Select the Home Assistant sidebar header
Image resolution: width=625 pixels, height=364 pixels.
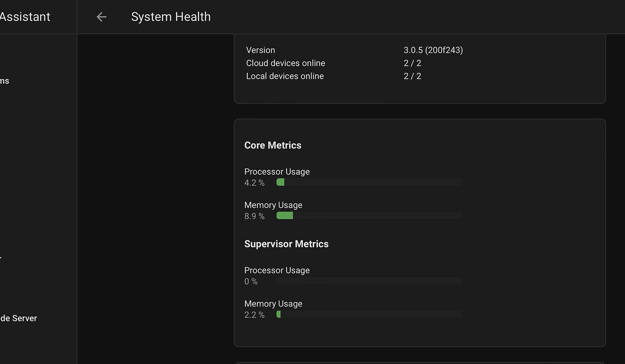click(x=25, y=16)
